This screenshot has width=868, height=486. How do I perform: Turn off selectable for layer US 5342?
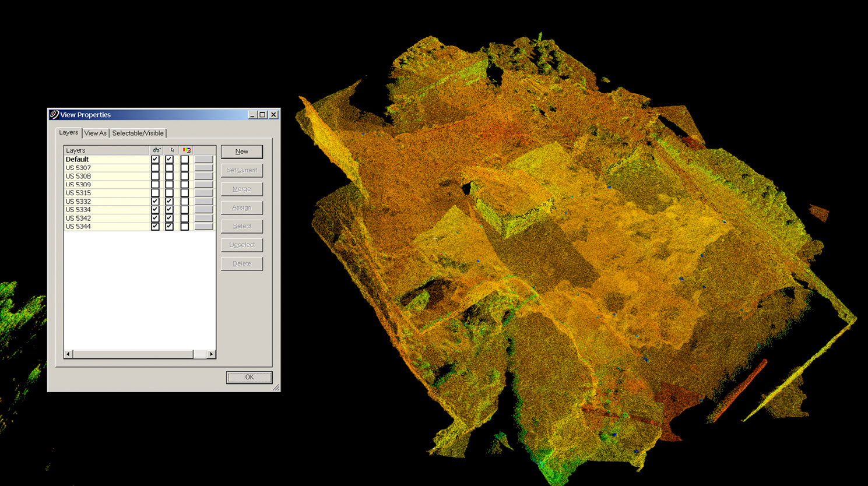[169, 218]
